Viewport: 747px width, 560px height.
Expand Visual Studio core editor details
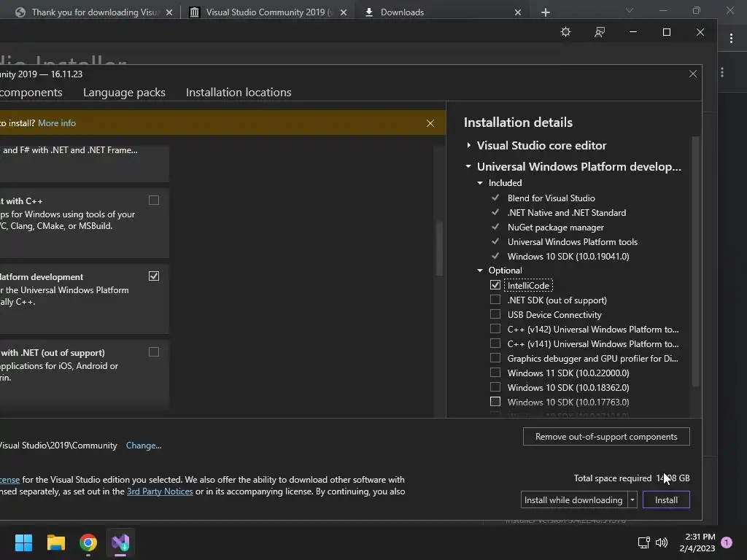point(469,145)
